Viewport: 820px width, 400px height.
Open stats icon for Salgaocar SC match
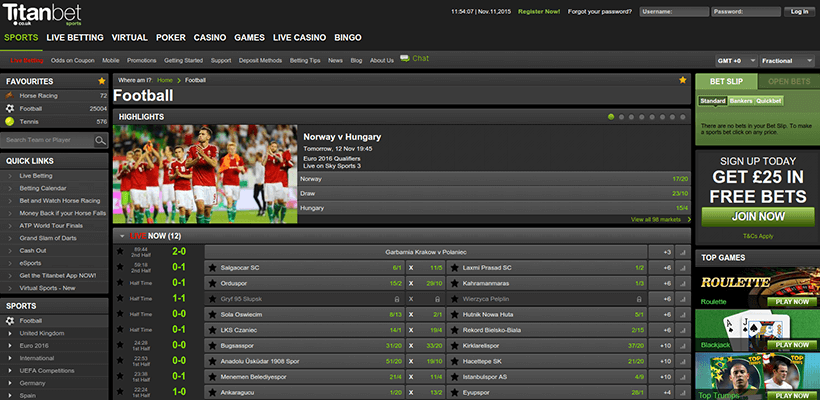(x=683, y=268)
